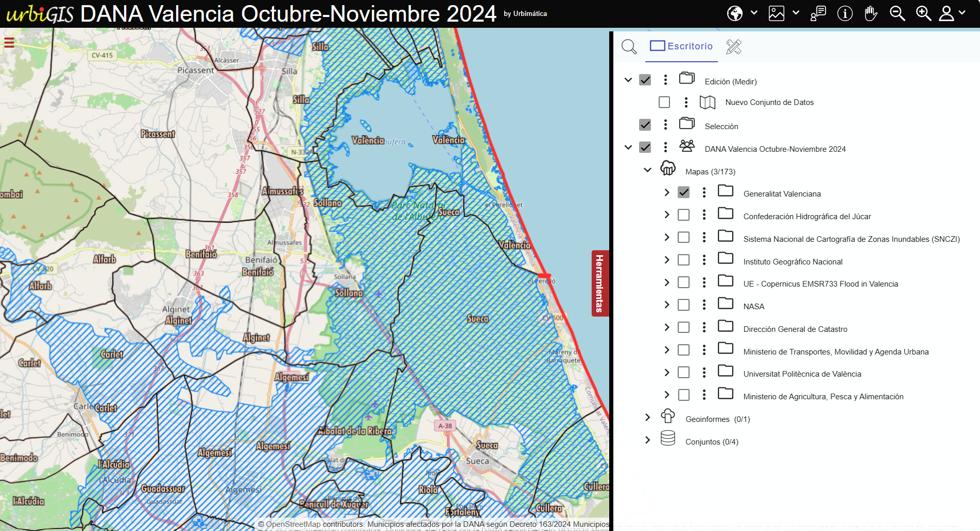Open the information icon in header
The image size is (980, 531).
845,13
